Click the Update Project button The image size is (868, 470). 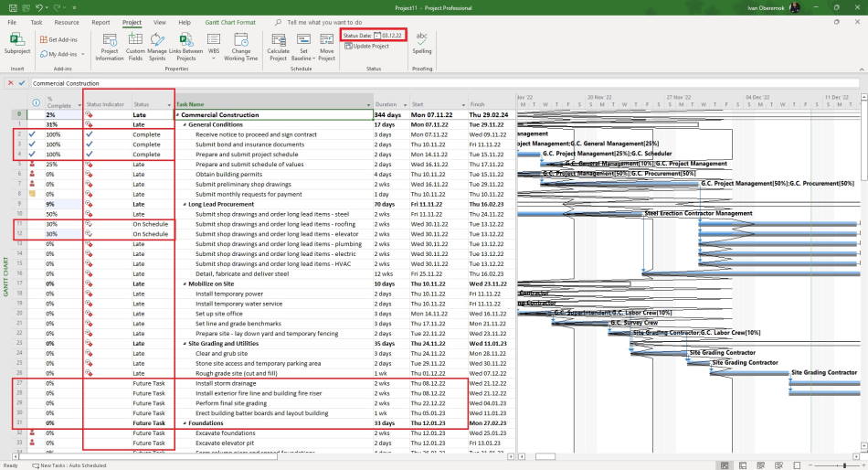366,46
